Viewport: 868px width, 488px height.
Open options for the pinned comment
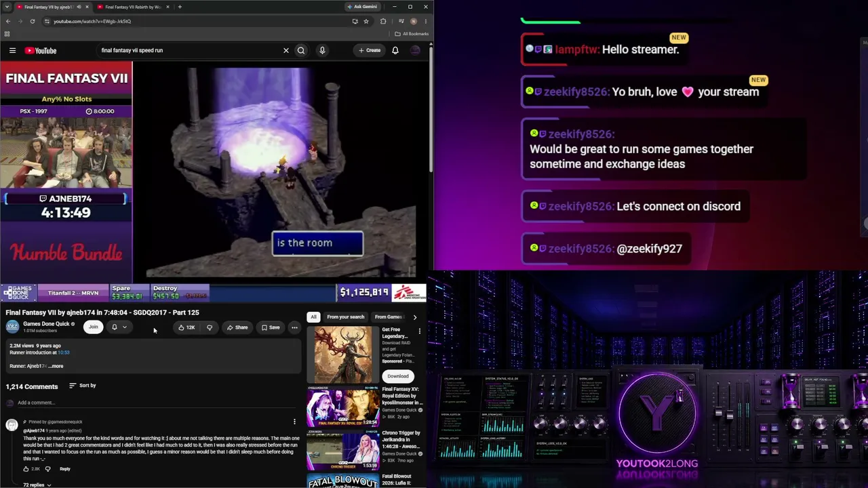coord(294,422)
